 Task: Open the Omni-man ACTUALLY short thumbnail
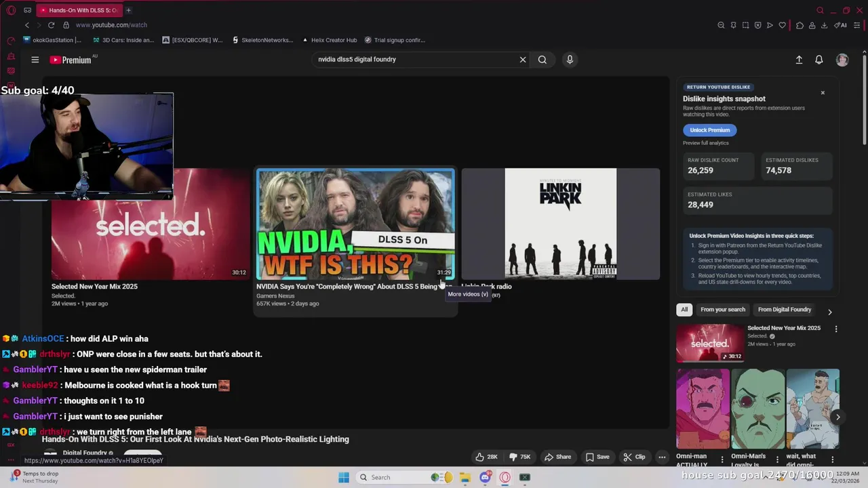coord(703,409)
